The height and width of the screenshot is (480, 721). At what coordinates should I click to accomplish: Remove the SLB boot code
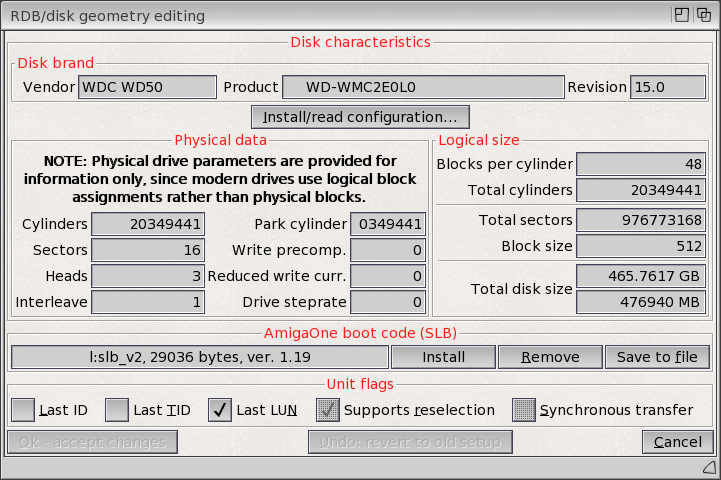549,357
